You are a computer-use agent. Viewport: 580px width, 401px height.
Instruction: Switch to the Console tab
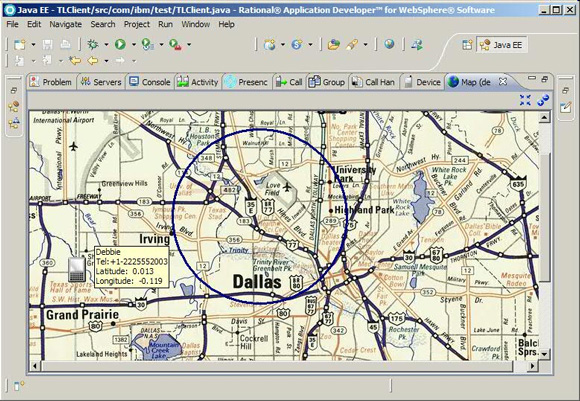150,82
